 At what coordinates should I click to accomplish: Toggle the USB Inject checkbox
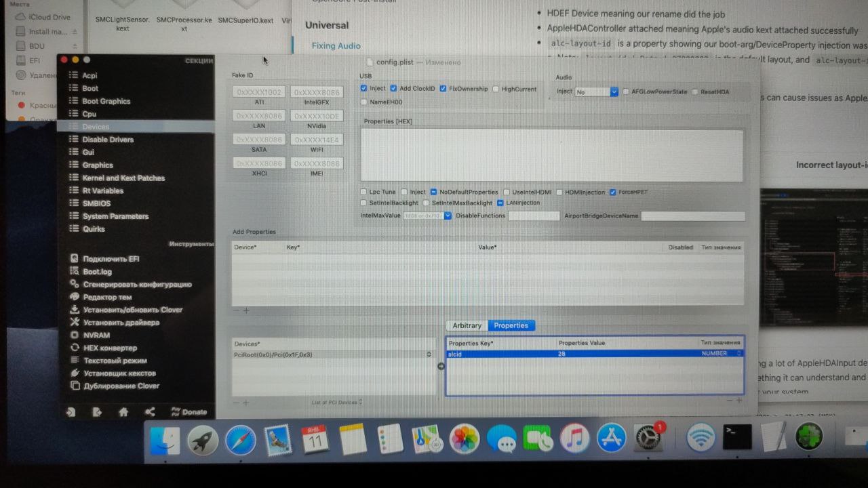(364, 89)
